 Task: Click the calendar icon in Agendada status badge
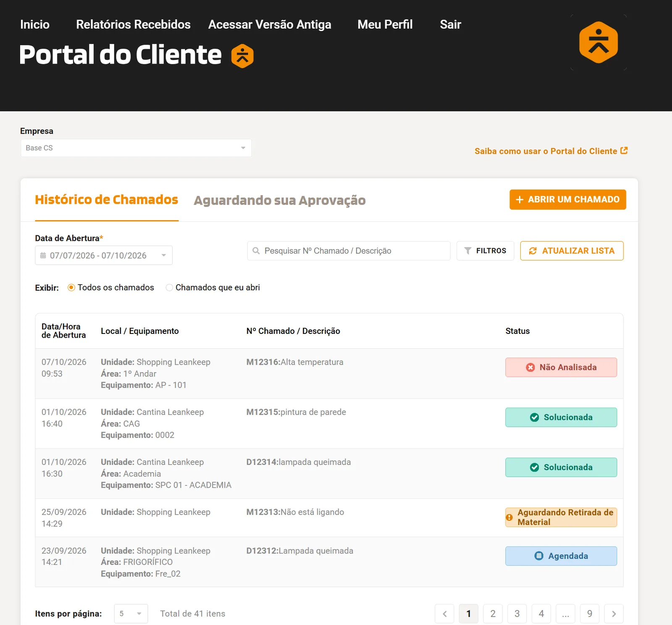click(539, 556)
